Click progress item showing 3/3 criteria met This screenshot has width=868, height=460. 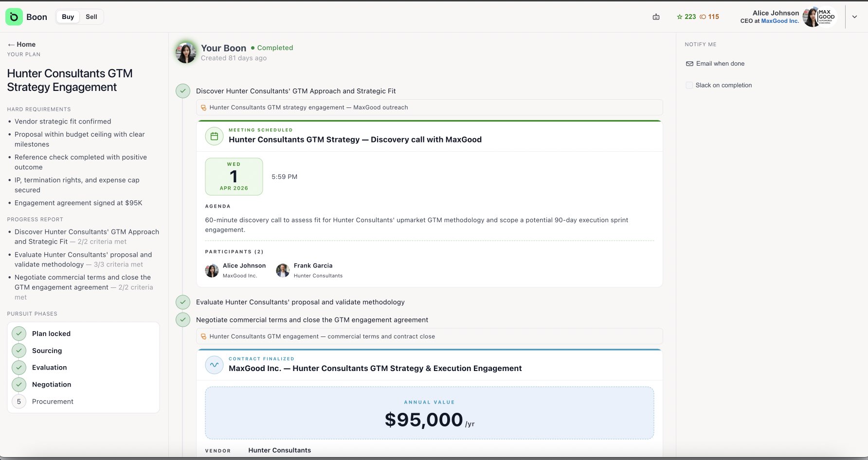point(83,260)
